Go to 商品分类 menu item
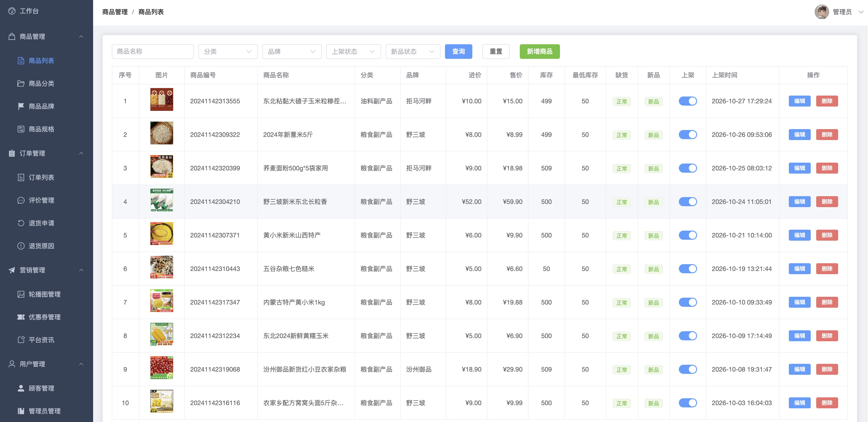 [x=47, y=83]
